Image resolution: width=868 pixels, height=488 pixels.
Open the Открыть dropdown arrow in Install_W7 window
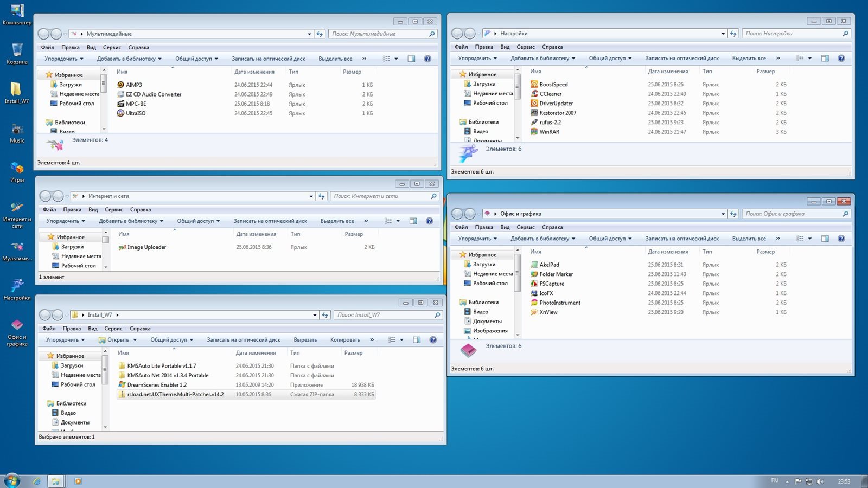pos(135,340)
